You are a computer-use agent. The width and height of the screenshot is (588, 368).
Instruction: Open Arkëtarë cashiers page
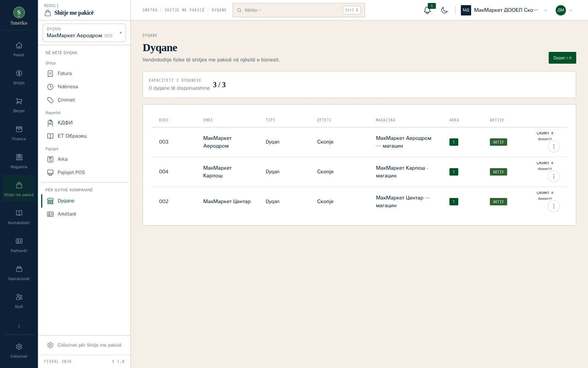(84, 214)
